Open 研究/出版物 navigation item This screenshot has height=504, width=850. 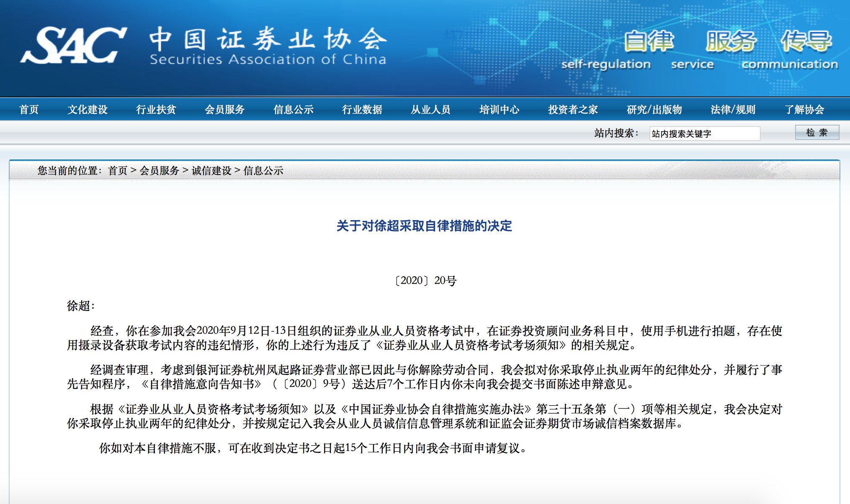pos(654,110)
